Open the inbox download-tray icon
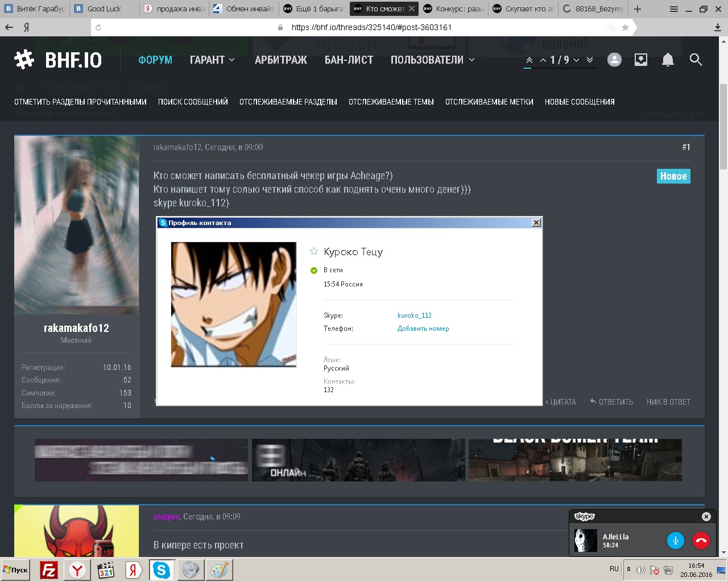The image size is (728, 582). (x=641, y=60)
